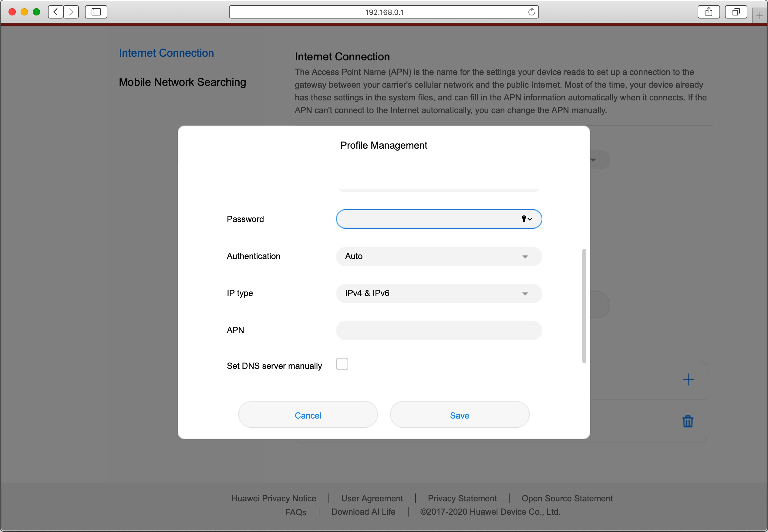Open a new profile with the plus icon
The image size is (768, 532).
(x=688, y=379)
